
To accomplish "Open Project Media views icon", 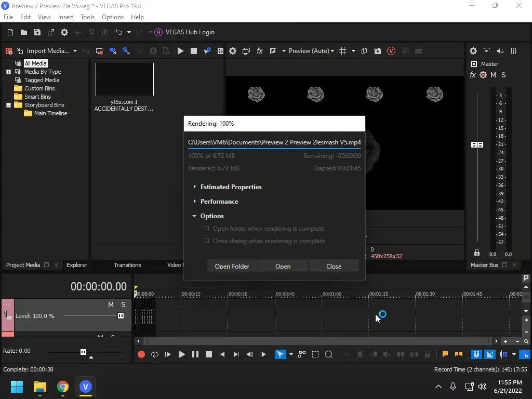I will pyautogui.click(x=220, y=51).
